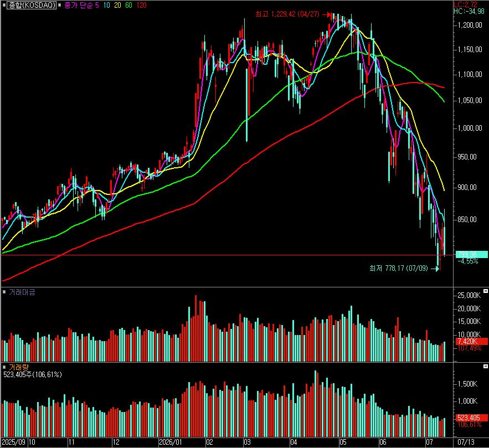This screenshot has width=489, height=448.
Task: Select the cyan 10-day moving average label
Action: click(x=107, y=6)
